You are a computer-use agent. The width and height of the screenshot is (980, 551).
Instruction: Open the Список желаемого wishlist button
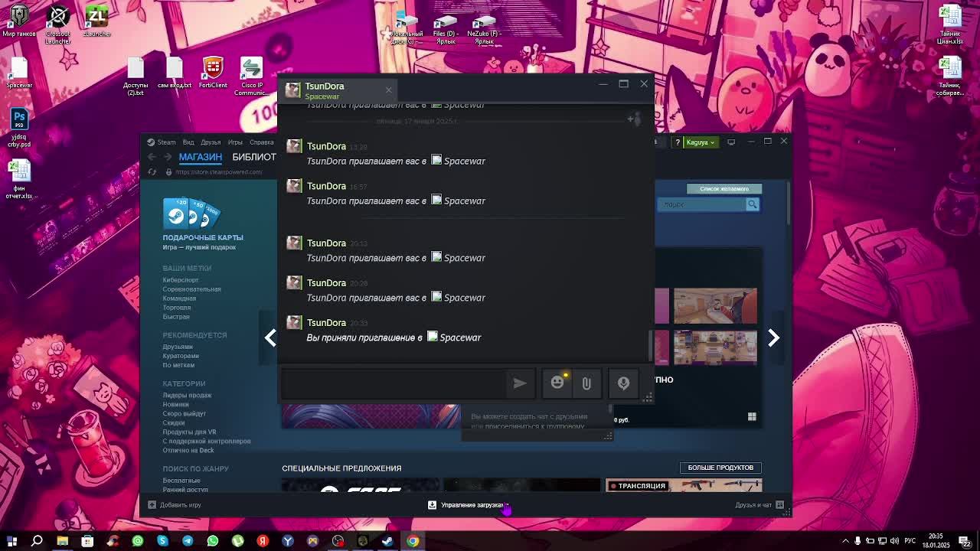[x=724, y=188]
